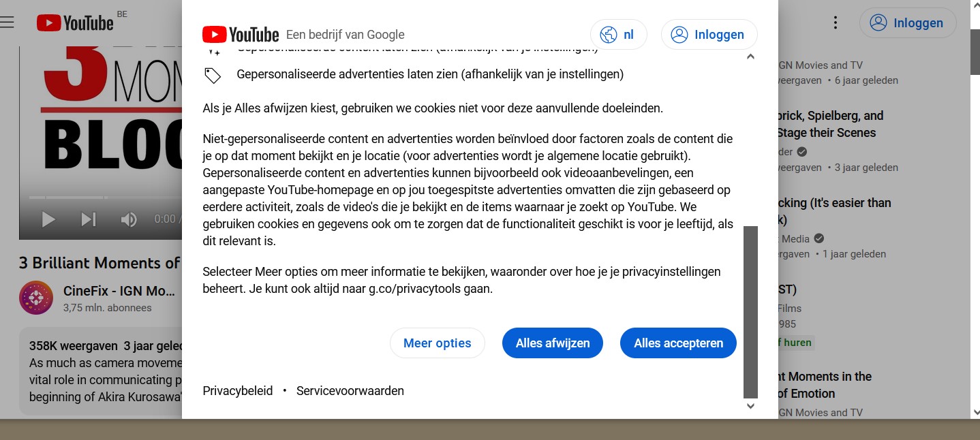This screenshot has width=980, height=440.
Task: Click the YouTube logo in page header
Action: tap(75, 23)
